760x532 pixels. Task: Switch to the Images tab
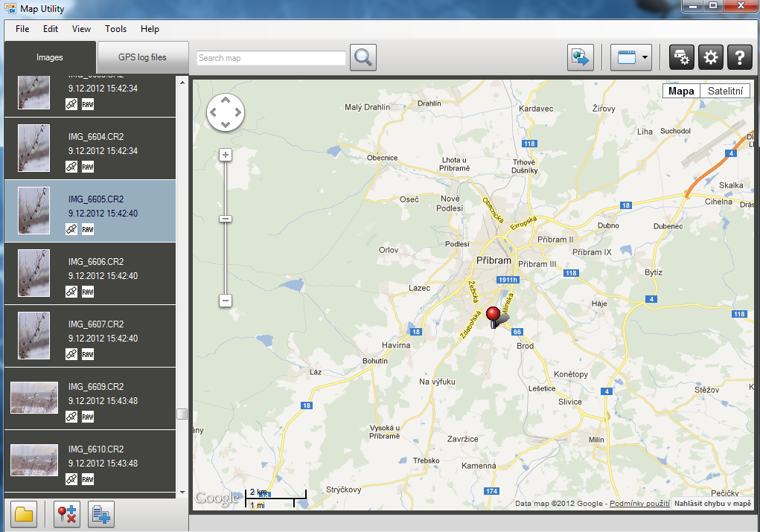click(49, 57)
